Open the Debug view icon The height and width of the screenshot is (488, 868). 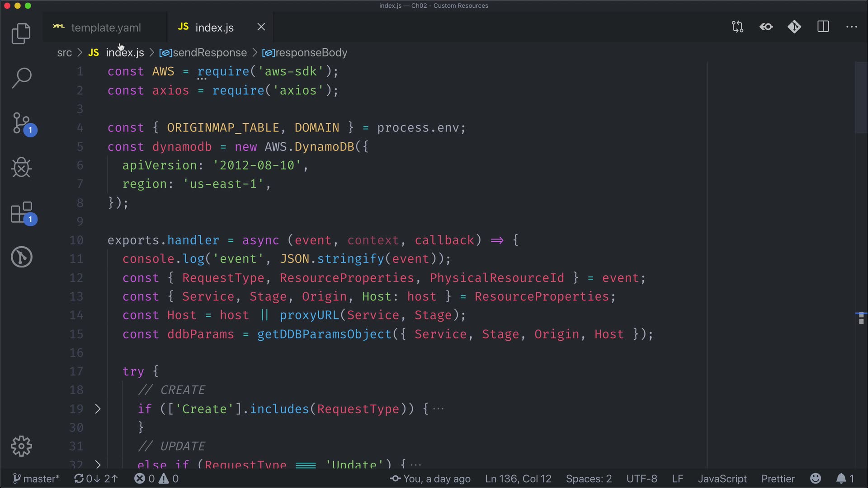click(x=21, y=168)
